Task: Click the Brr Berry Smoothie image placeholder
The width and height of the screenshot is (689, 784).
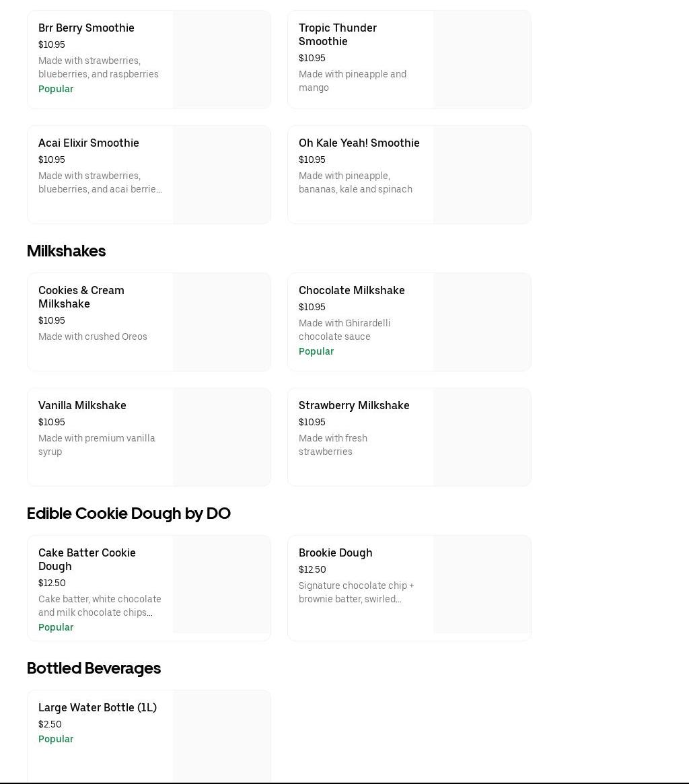Action: point(221,59)
